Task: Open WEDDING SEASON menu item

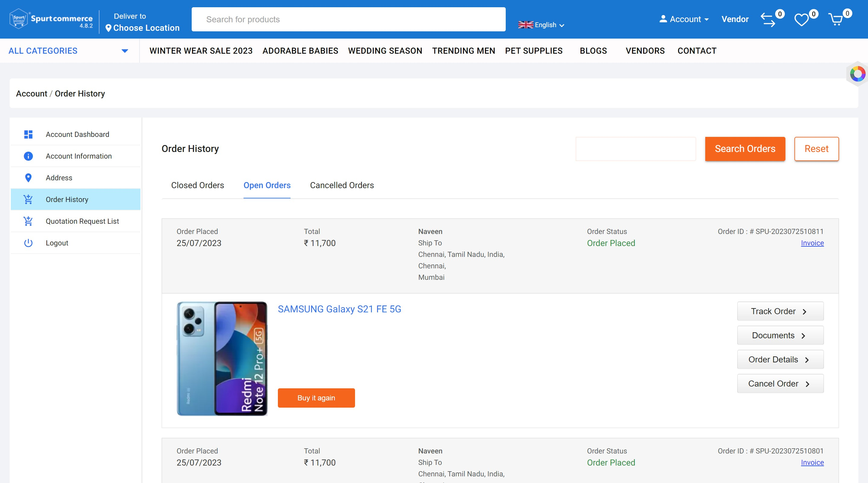Action: pos(385,51)
